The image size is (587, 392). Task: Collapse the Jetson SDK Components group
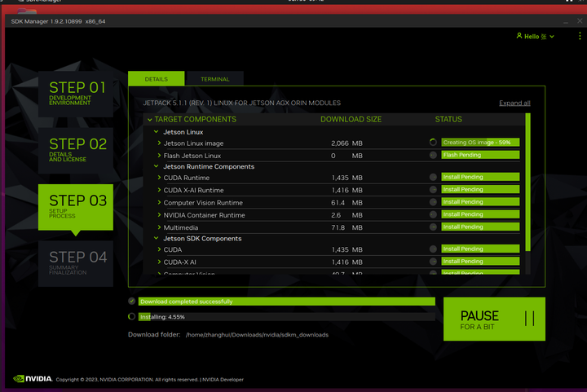tap(157, 238)
